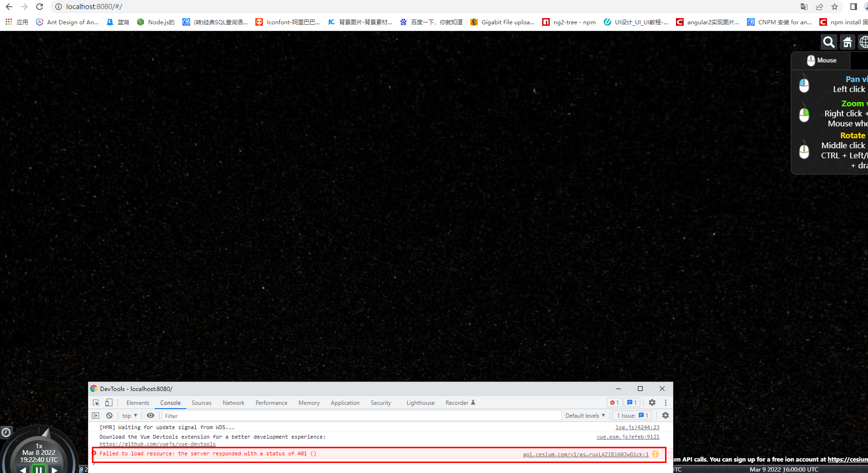This screenshot has width=868, height=473.
Task: Open the Node.js bookmark
Action: [156, 22]
